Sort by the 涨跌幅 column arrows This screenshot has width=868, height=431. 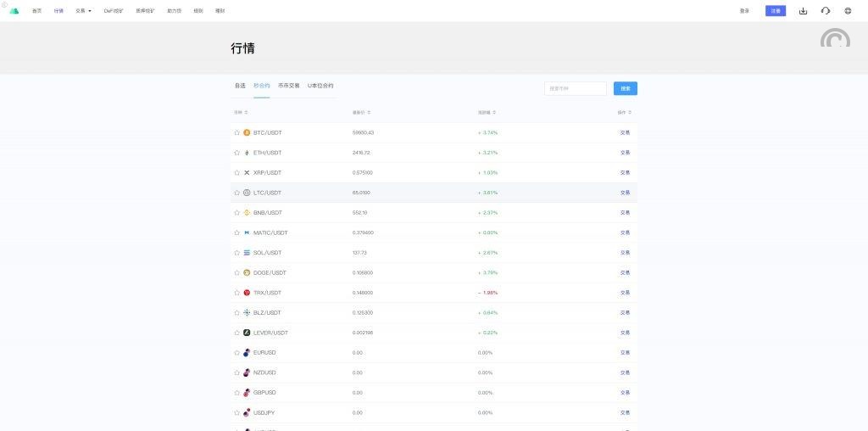494,113
